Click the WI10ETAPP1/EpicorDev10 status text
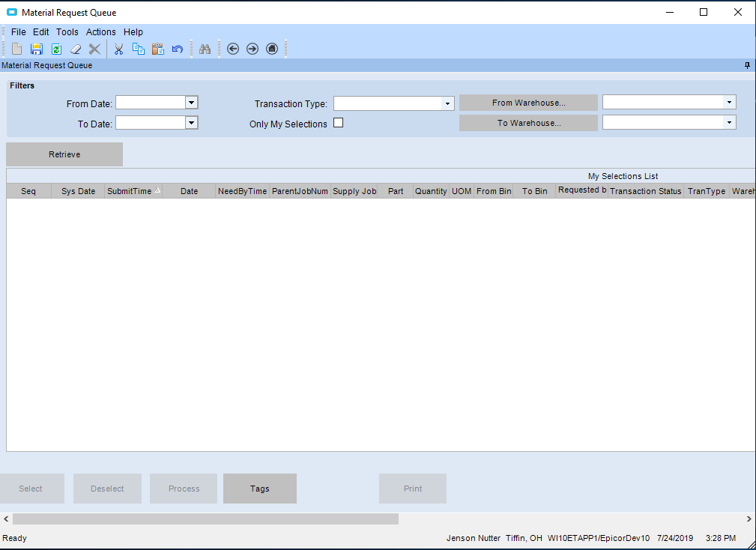This screenshot has width=756, height=550. point(599,538)
